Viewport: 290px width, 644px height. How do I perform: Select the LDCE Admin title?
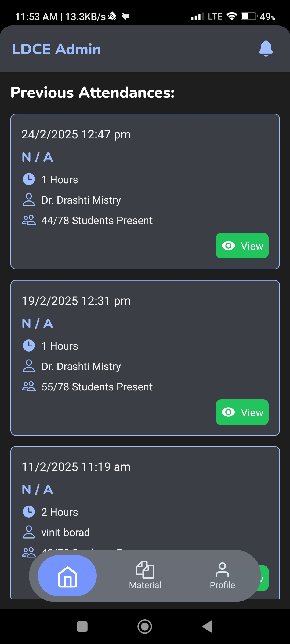[x=57, y=49]
